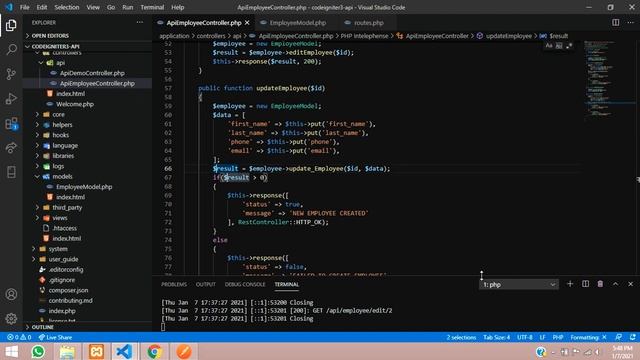
Task: Toggle the Formatting status bar item
Action: click(x=588, y=338)
